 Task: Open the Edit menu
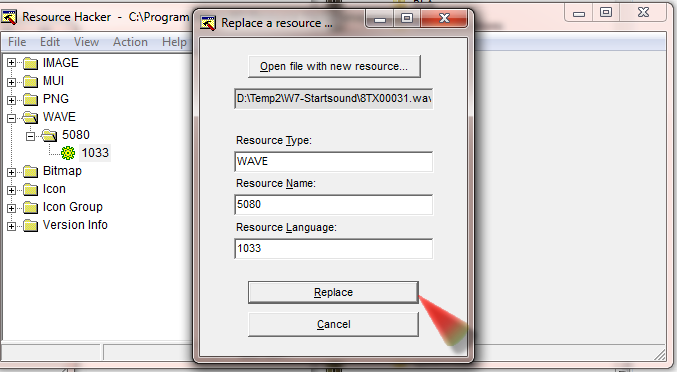point(50,42)
